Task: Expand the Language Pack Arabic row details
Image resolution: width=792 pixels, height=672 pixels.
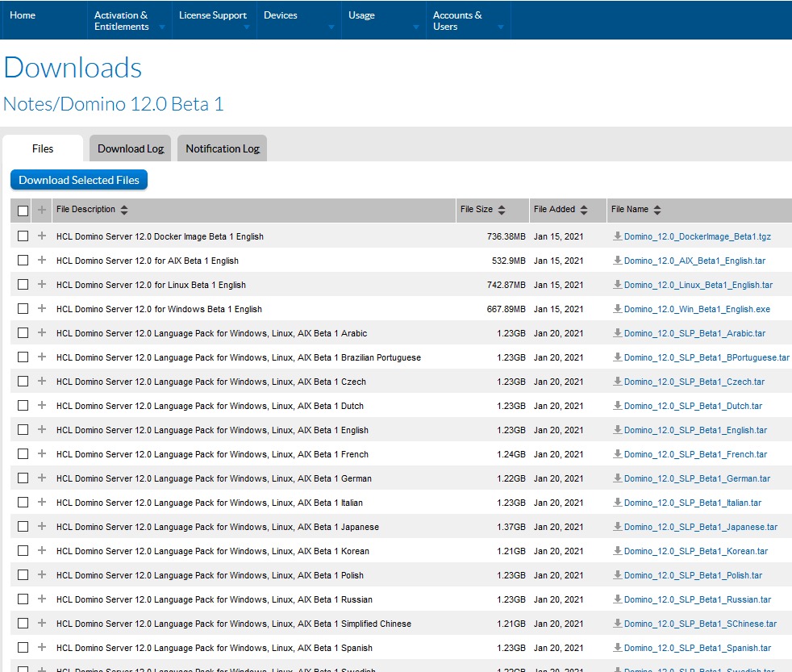Action: [x=42, y=333]
